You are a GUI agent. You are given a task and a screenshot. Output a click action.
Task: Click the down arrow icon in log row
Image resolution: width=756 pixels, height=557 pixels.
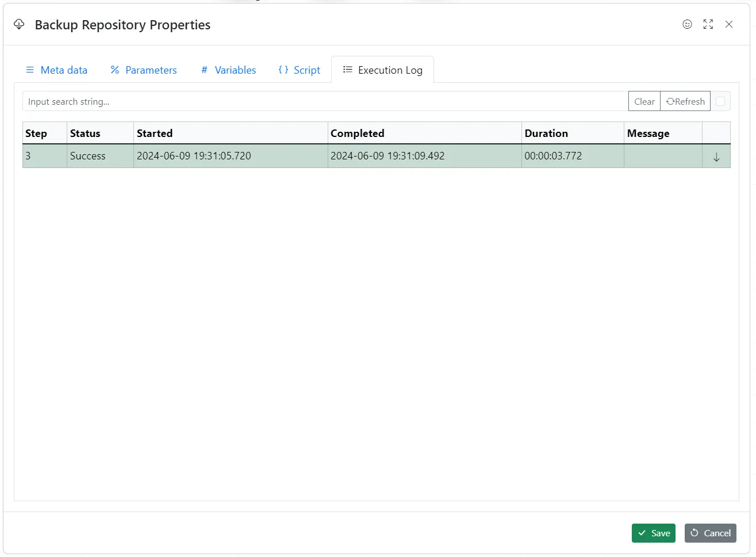716,157
